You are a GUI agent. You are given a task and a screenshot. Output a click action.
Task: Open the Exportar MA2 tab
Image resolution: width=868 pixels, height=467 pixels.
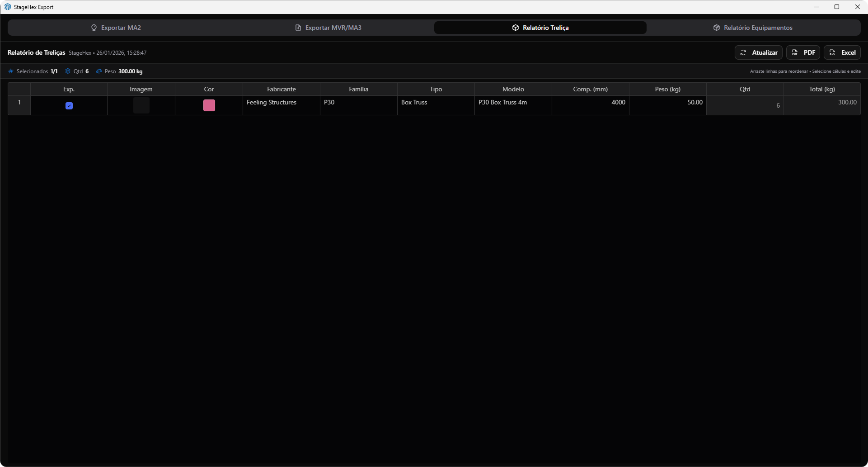pyautogui.click(x=116, y=28)
